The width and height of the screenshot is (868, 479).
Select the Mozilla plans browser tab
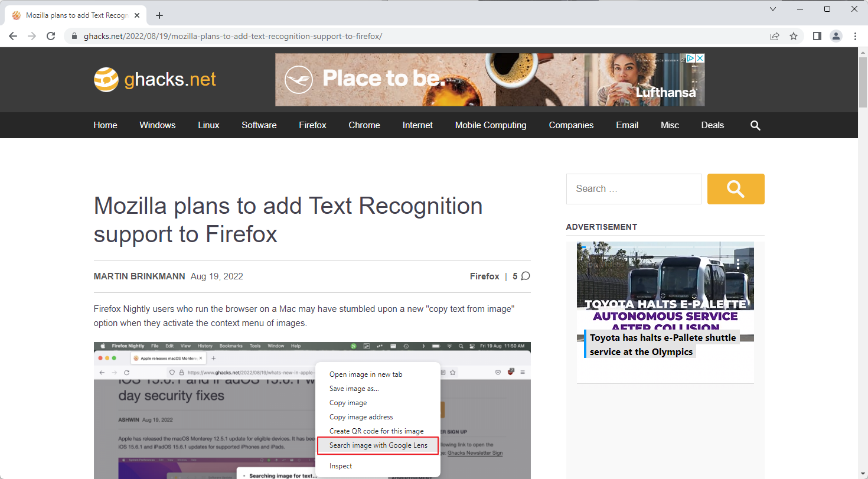tap(77, 15)
